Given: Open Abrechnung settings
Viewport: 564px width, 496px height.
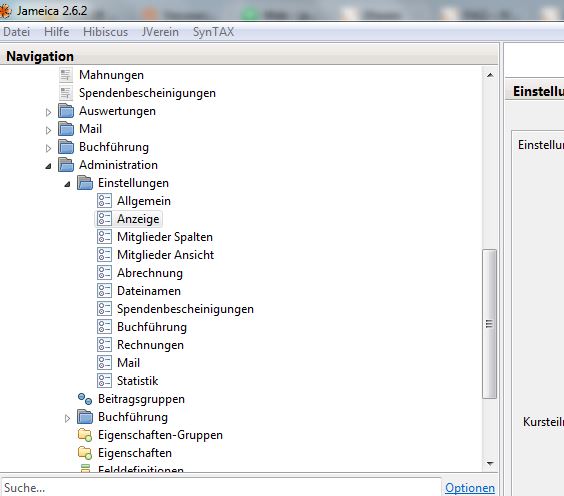Looking at the screenshot, I should coord(150,273).
